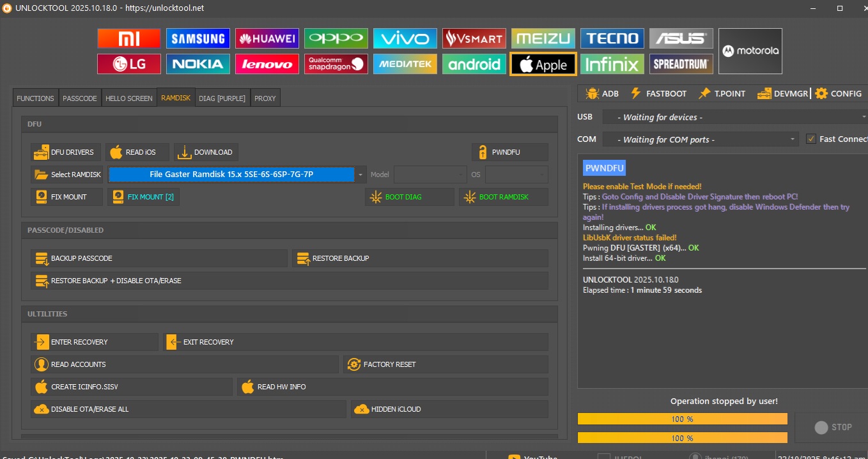The height and width of the screenshot is (459, 868).
Task: Open the DIAG [PURPLE] tab
Action: tap(222, 98)
